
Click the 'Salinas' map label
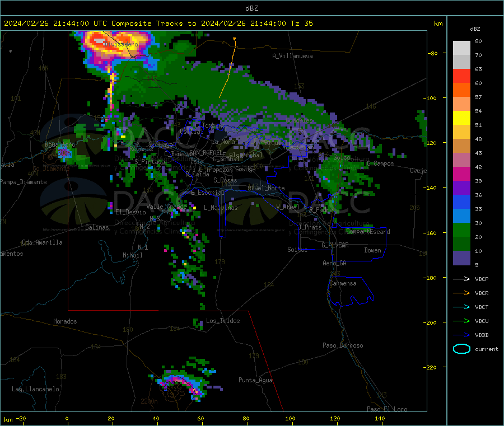pyautogui.click(x=97, y=227)
